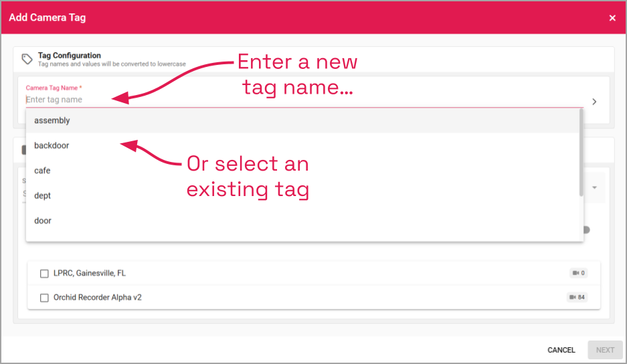Choose the 'door' tag entry

[x=43, y=221]
